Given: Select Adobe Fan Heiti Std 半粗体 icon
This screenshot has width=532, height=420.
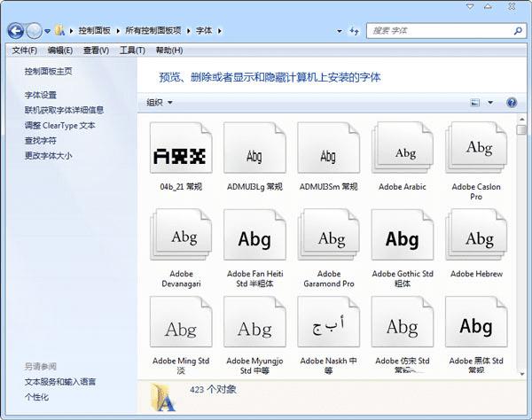Looking at the screenshot, I should pos(254,235).
